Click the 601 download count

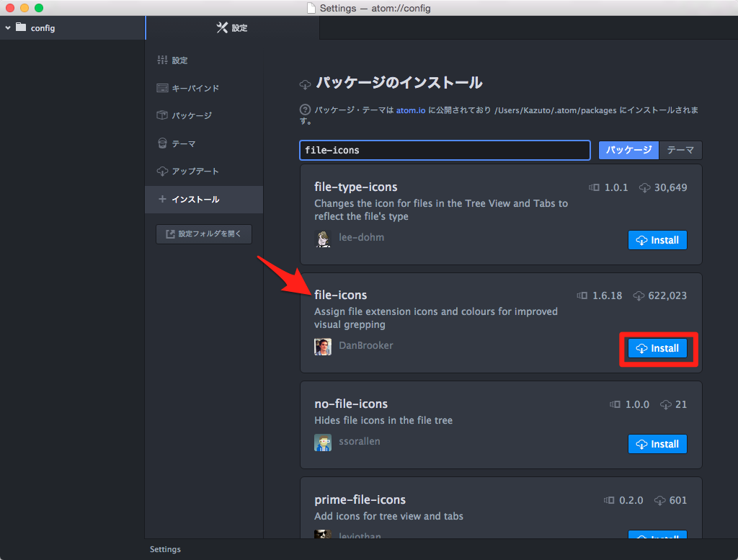coord(678,500)
